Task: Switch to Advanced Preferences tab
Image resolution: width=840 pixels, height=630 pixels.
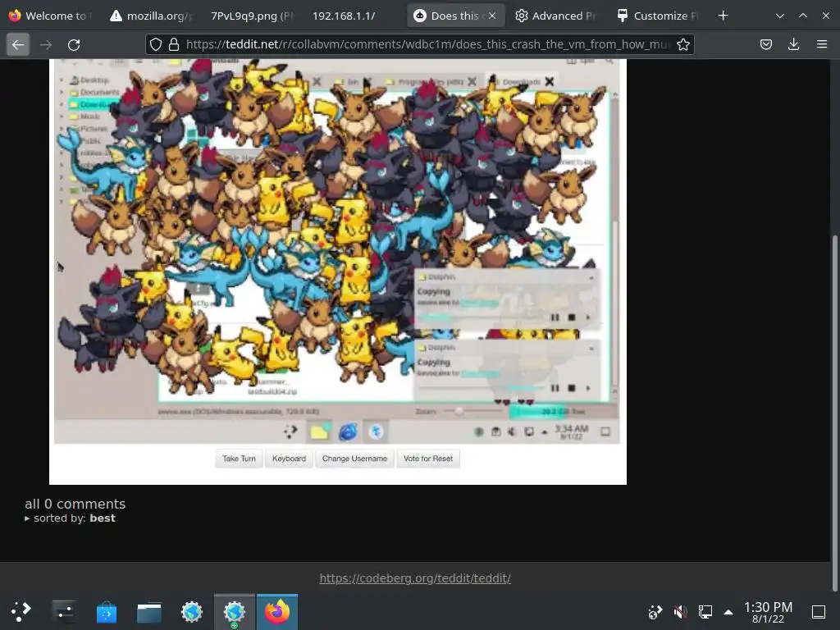Action: click(557, 16)
